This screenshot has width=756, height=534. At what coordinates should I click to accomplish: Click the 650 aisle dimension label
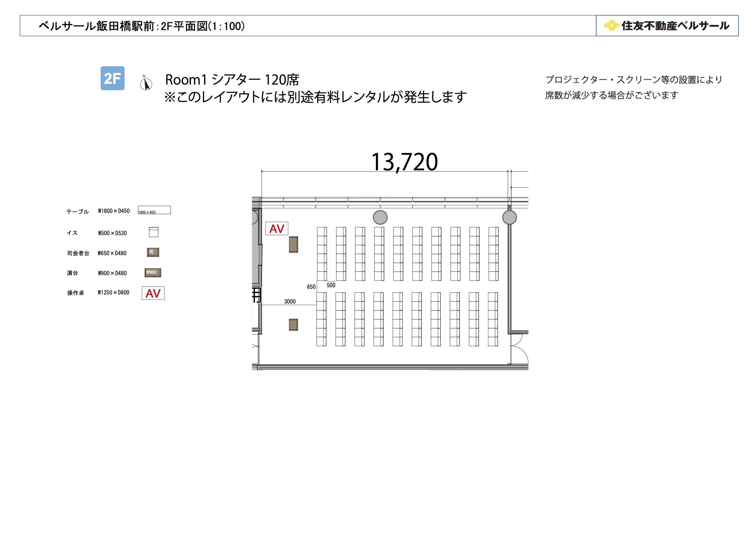tap(311, 287)
